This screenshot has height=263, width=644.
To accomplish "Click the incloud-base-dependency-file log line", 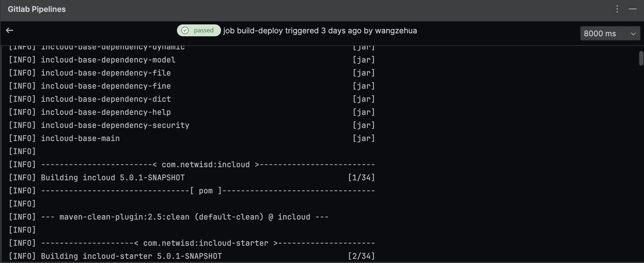I will (x=106, y=73).
